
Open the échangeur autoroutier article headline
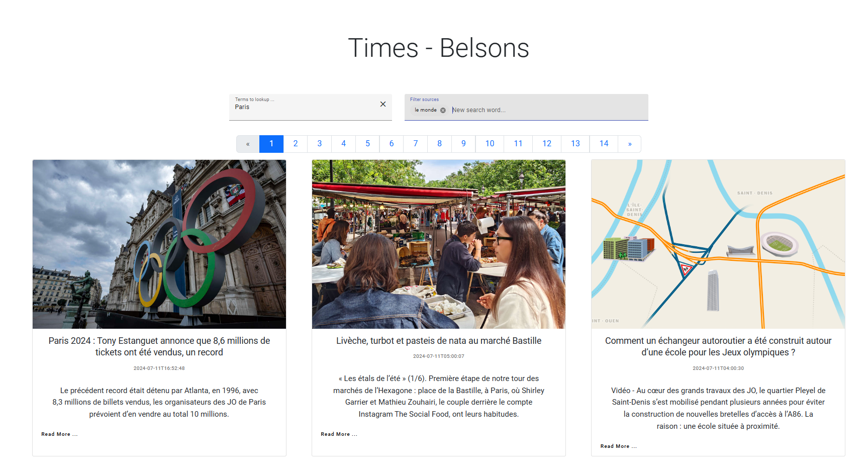pyautogui.click(x=718, y=346)
